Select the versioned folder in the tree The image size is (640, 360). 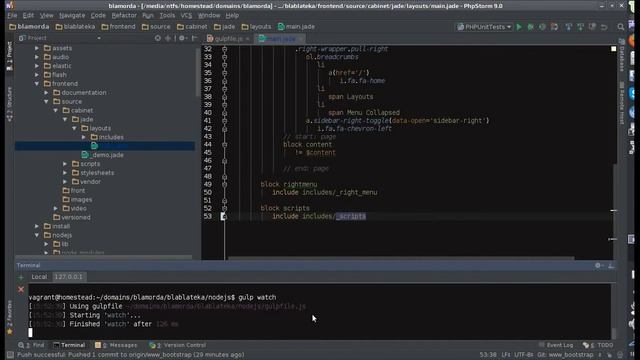72,218
